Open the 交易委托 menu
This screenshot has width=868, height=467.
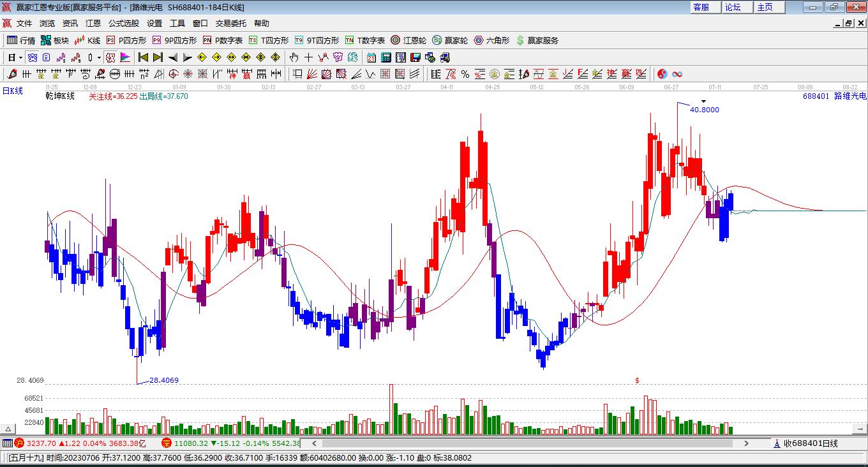point(231,23)
